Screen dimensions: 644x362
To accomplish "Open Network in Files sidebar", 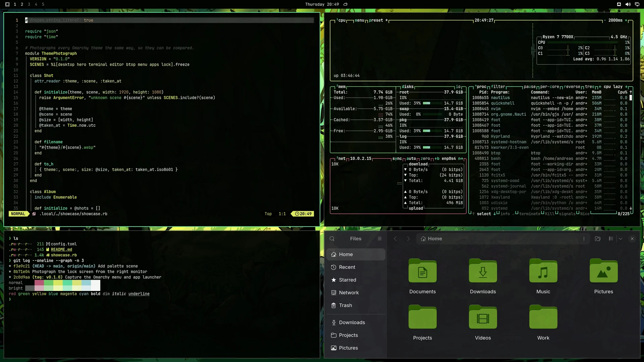I will click(x=356, y=293).
